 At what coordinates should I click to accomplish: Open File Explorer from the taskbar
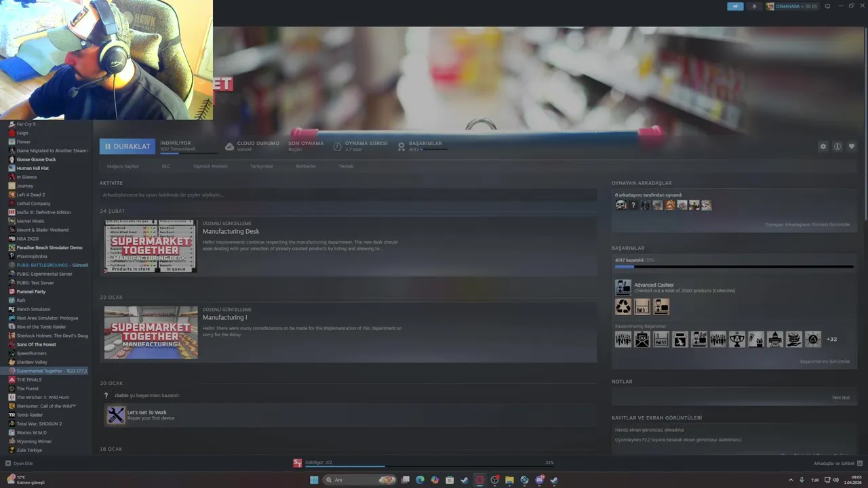tap(509, 480)
